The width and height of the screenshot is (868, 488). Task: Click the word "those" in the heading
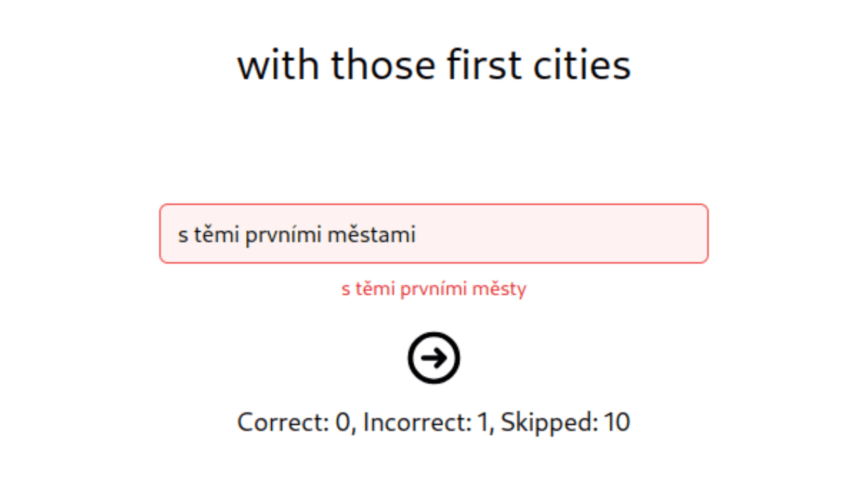[383, 65]
